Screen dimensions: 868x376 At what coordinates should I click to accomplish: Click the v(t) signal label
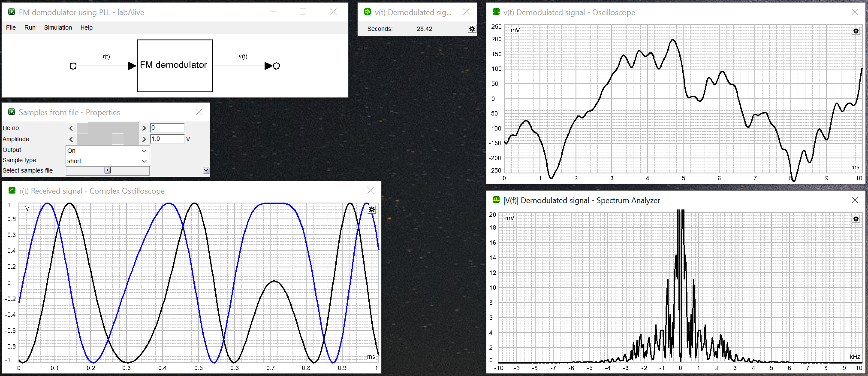[243, 57]
